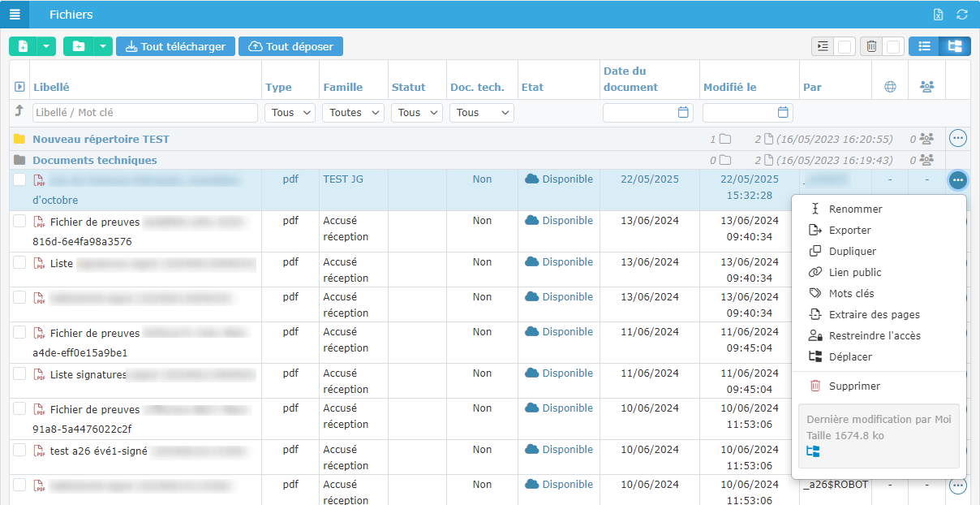Click the green add new folder button
This screenshot has width=980, height=505.
click(78, 46)
